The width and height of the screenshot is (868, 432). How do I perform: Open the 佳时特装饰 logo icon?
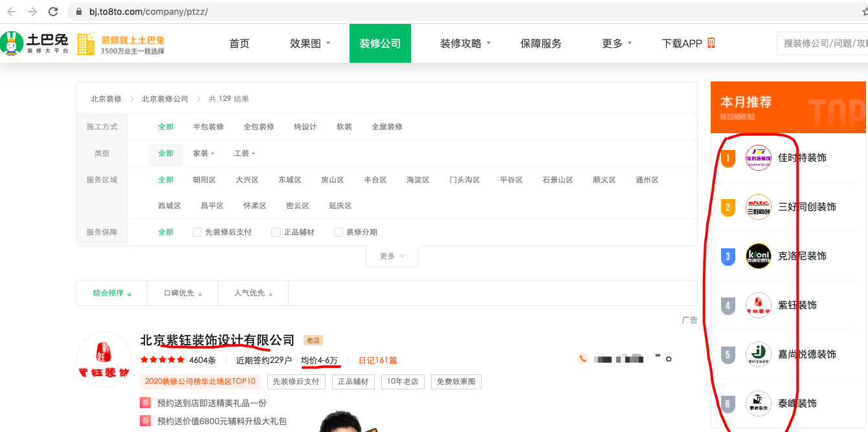(x=758, y=158)
